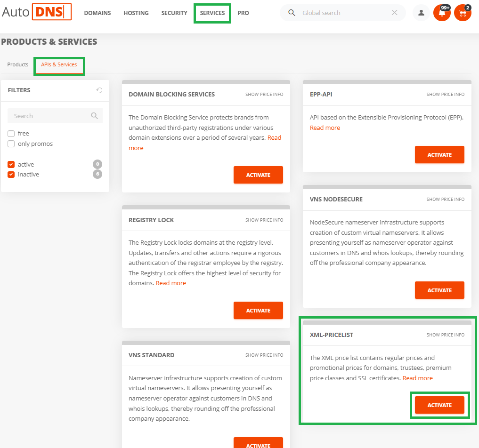Click the active filter count badge

pyautogui.click(x=97, y=164)
